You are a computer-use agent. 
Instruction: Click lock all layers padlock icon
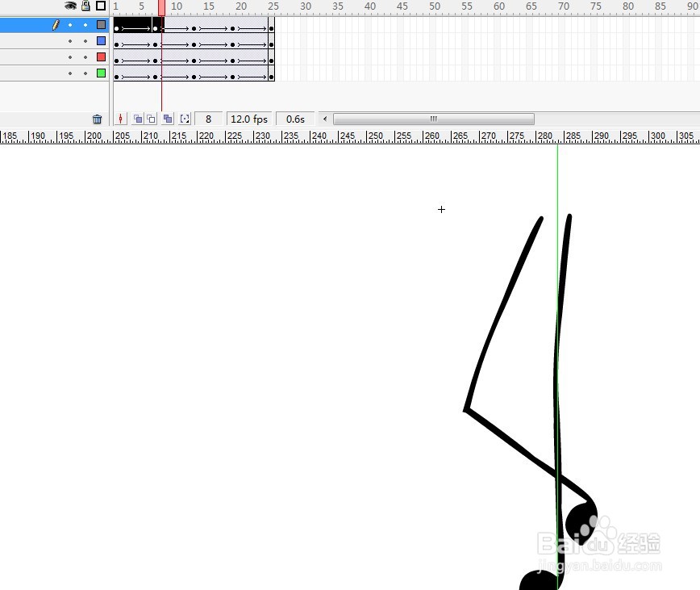(85, 6)
